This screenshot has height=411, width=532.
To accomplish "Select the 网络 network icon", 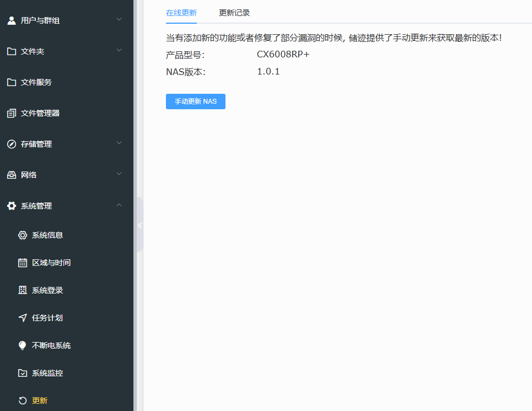I will pos(10,174).
